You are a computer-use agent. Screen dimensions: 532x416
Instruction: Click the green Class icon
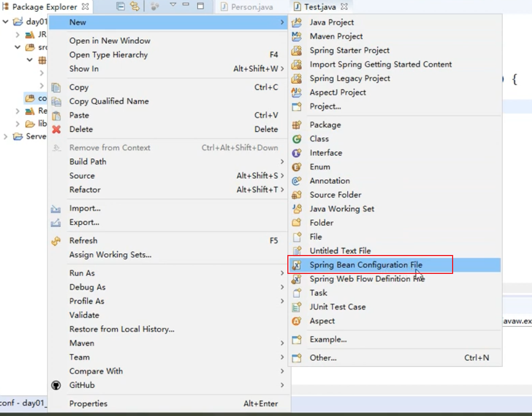click(x=297, y=139)
